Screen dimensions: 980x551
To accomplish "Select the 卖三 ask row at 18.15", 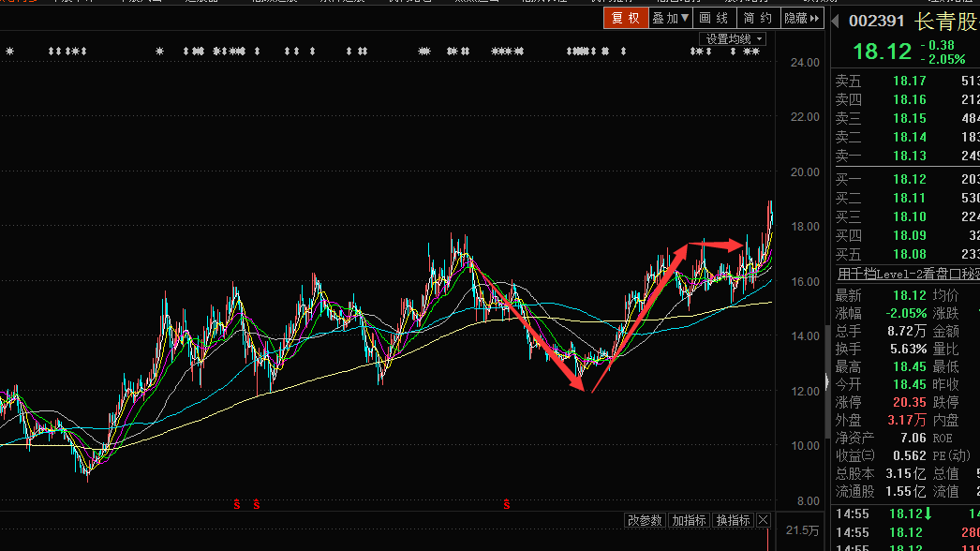I will (908, 118).
